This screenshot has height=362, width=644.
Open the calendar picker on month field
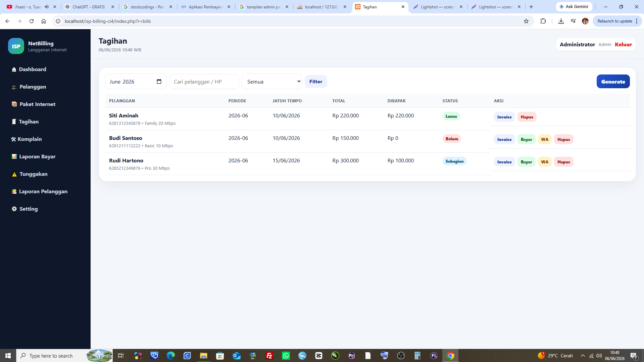point(159,82)
